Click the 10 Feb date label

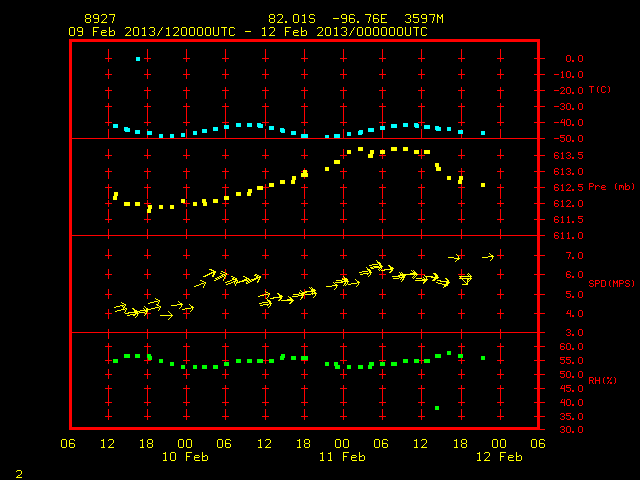click(x=185, y=457)
